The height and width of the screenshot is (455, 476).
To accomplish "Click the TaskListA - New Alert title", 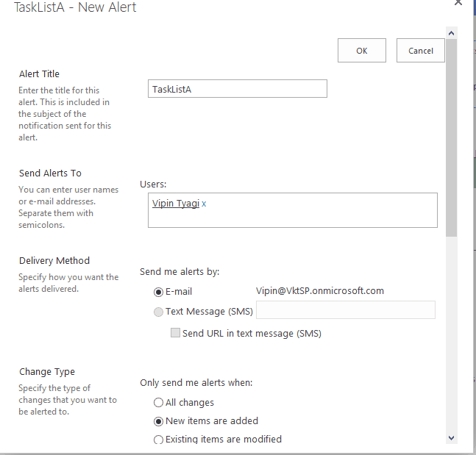I will pyautogui.click(x=75, y=7).
